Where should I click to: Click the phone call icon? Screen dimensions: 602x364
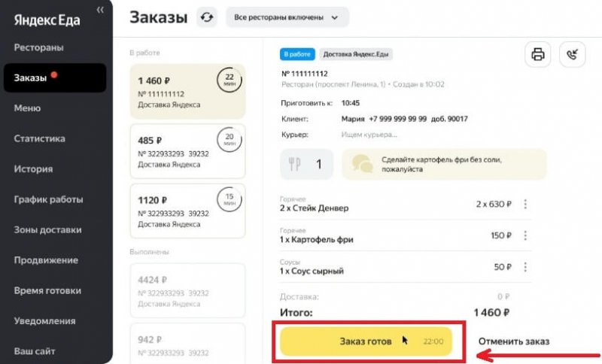[573, 54]
